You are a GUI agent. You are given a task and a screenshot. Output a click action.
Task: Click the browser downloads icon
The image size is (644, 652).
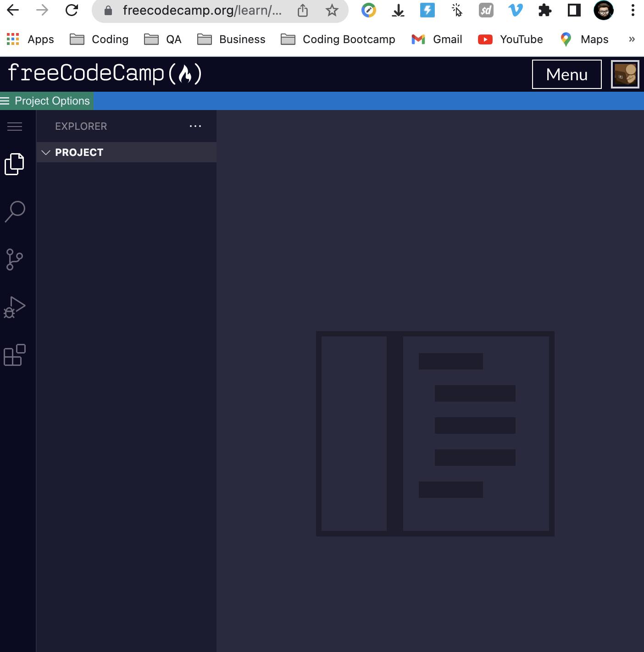coord(398,10)
